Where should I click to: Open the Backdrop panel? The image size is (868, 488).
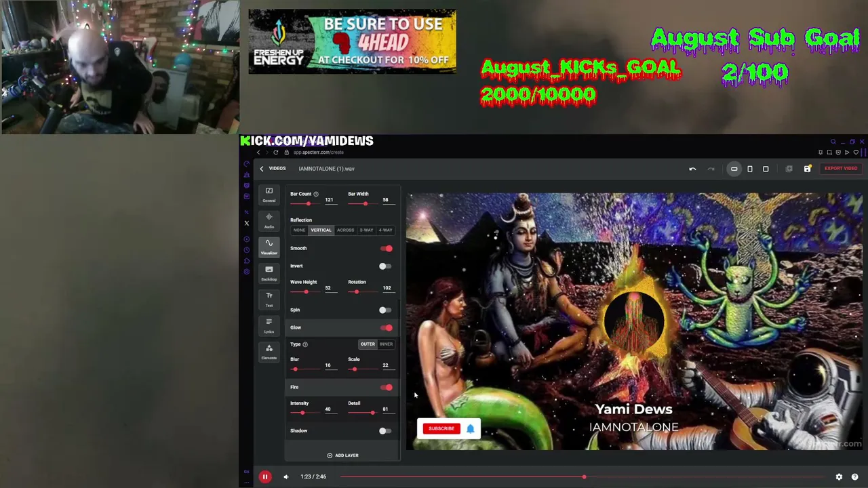(269, 273)
